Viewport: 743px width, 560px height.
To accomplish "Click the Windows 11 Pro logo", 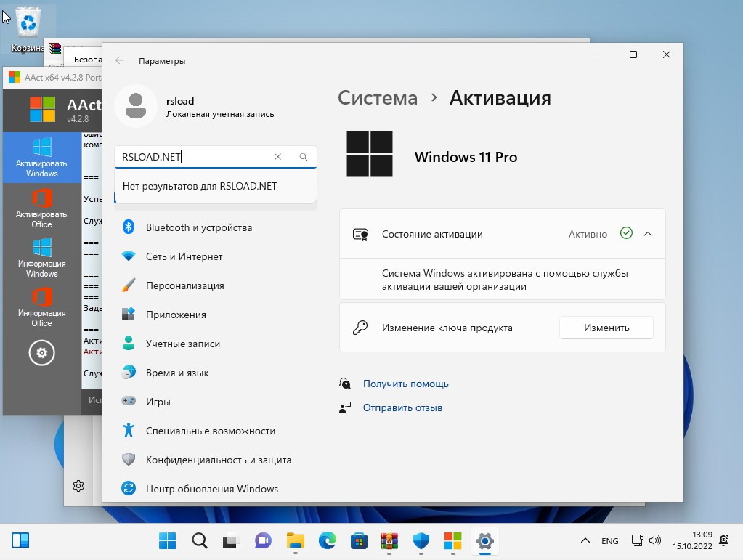I will click(370, 154).
